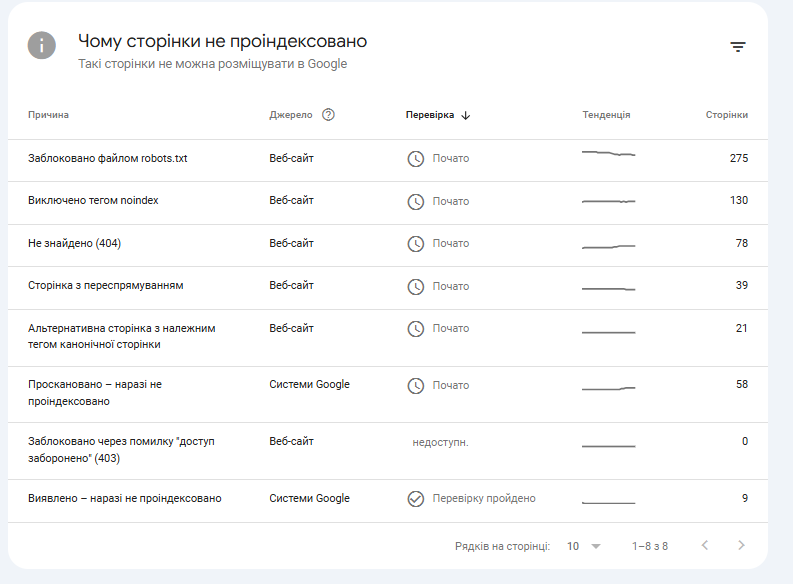This screenshot has height=584, width=793.
Task: Click the help icon next to Джерело
Action: coord(328,115)
